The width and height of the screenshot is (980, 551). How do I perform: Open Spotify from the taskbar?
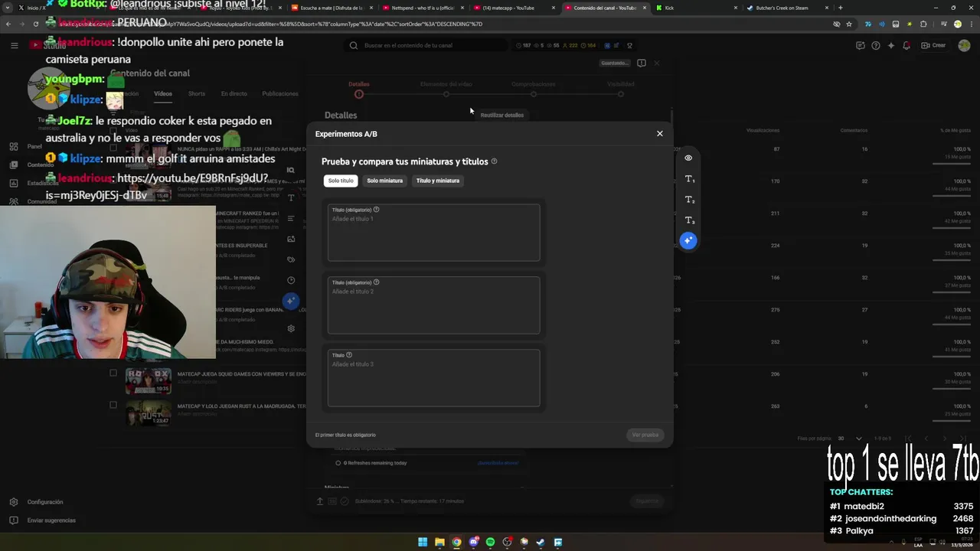(490, 542)
